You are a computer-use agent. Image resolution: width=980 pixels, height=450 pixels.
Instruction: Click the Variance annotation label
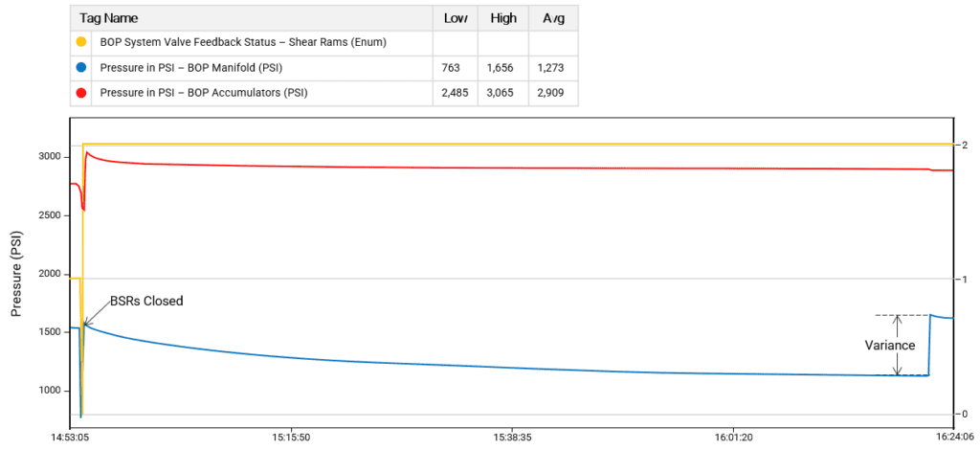coord(889,346)
